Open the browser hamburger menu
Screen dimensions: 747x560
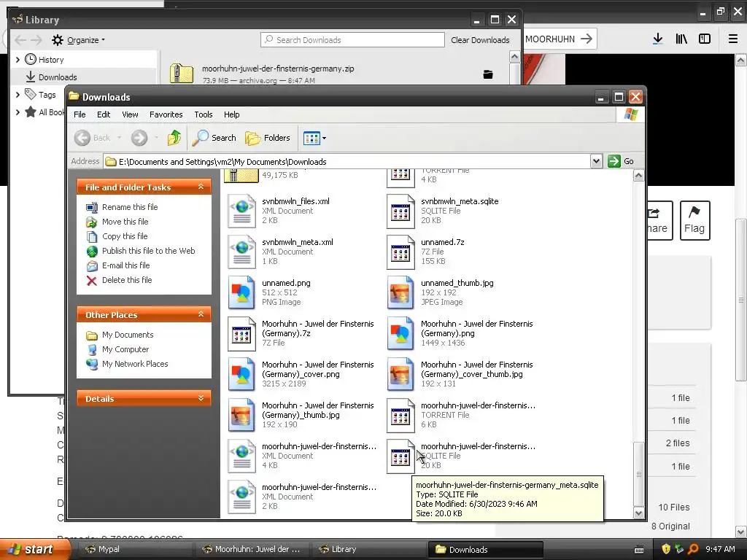[733, 39]
